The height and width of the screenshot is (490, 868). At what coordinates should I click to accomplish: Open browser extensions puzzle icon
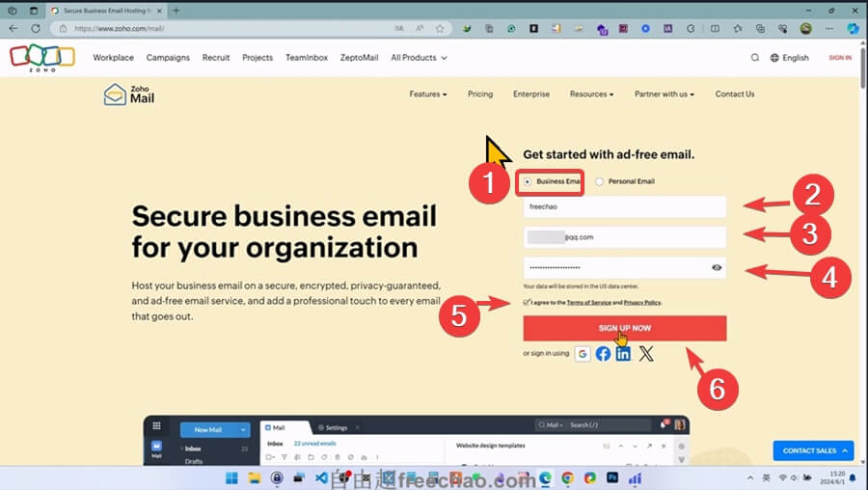click(690, 28)
